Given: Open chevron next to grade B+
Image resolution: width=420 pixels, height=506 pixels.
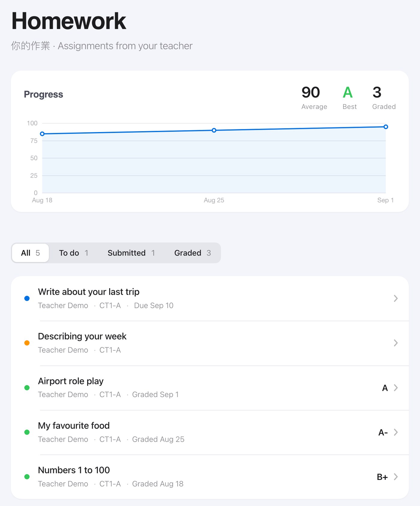Looking at the screenshot, I should tap(396, 477).
